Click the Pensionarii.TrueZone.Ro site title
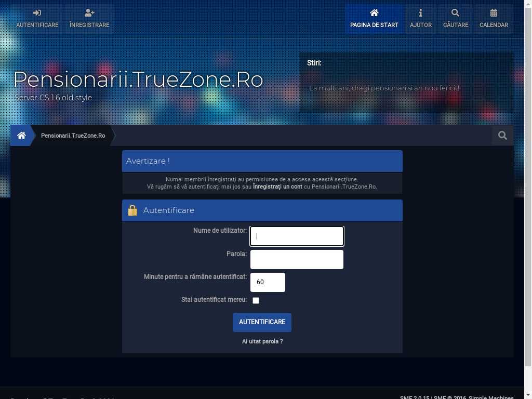This screenshot has width=532, height=399. (x=138, y=79)
